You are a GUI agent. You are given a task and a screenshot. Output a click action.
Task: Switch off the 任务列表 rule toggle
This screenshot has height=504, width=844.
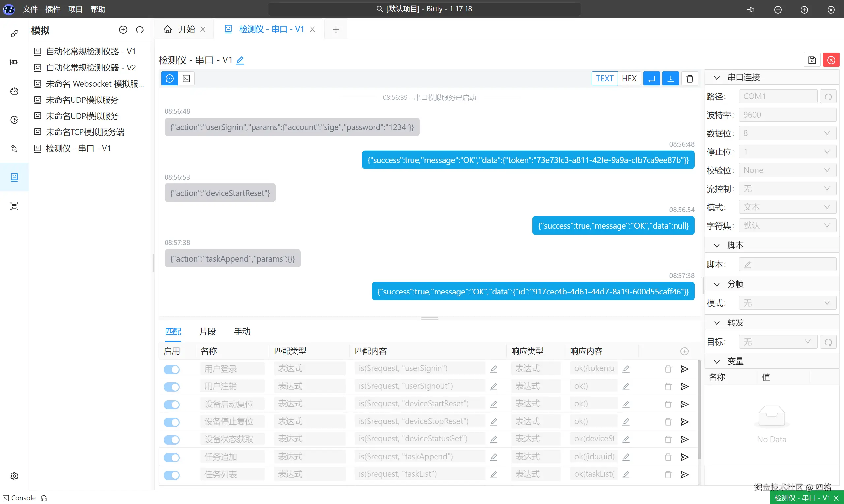(x=172, y=475)
